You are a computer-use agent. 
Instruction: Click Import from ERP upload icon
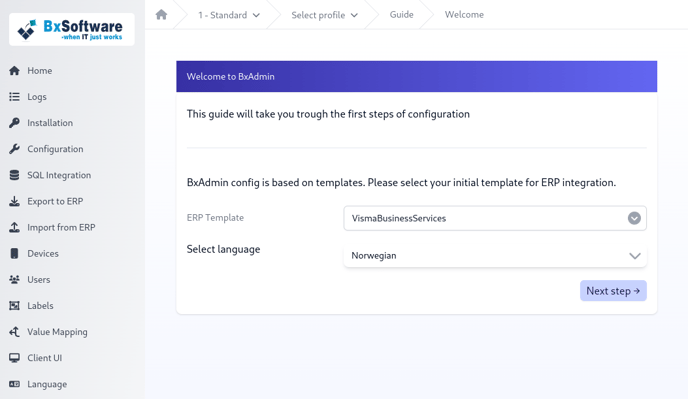coord(14,227)
